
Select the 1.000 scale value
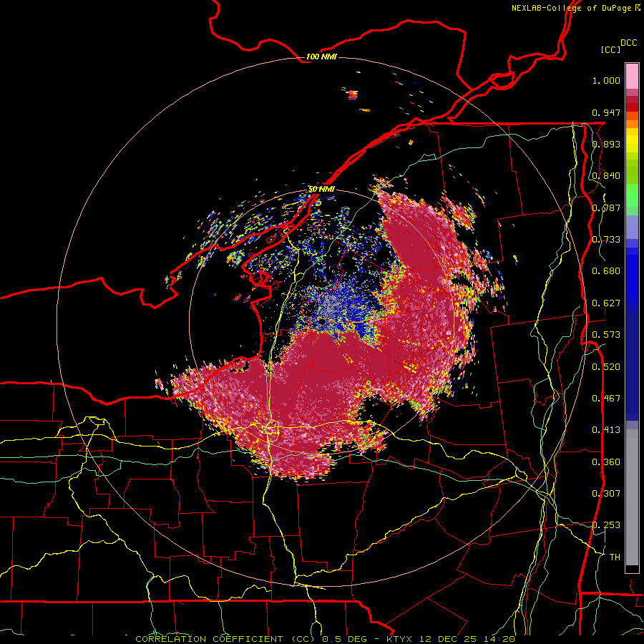coord(606,80)
